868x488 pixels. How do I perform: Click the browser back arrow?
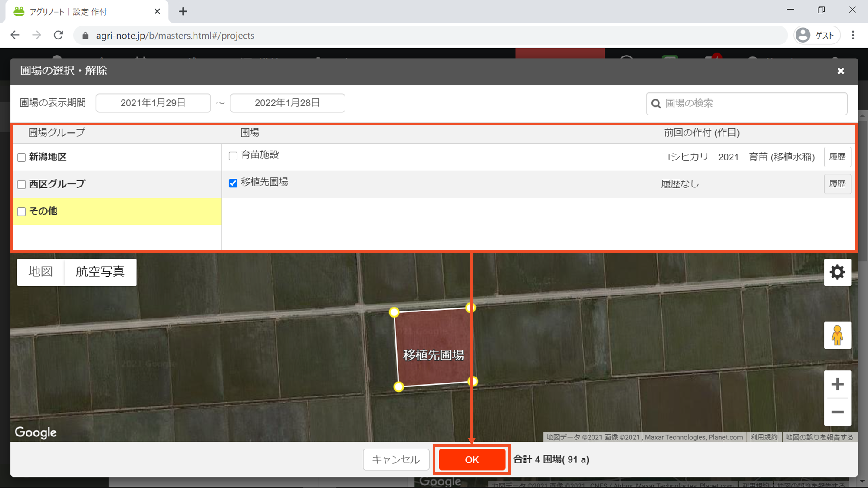tap(15, 36)
